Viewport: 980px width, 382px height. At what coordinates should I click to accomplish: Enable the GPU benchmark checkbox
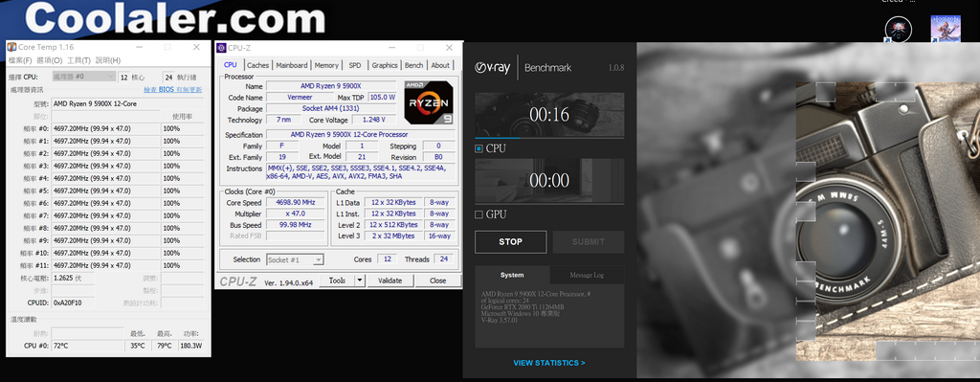(x=479, y=214)
